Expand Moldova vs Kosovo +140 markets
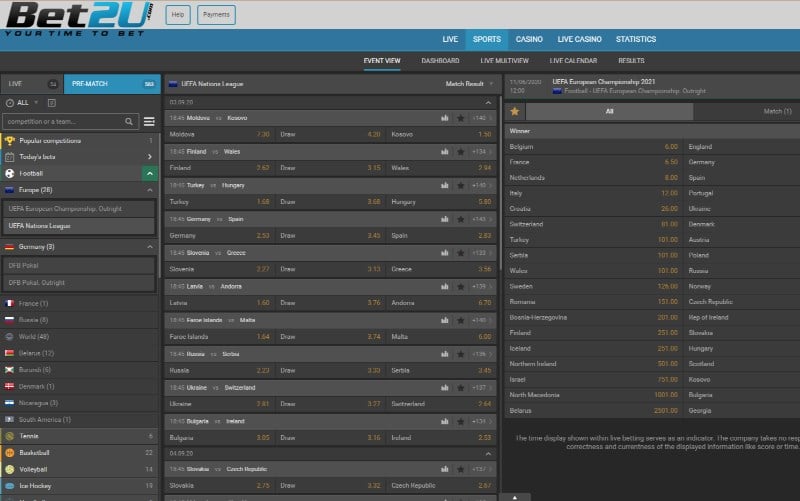This screenshot has height=501, width=800. [x=482, y=118]
